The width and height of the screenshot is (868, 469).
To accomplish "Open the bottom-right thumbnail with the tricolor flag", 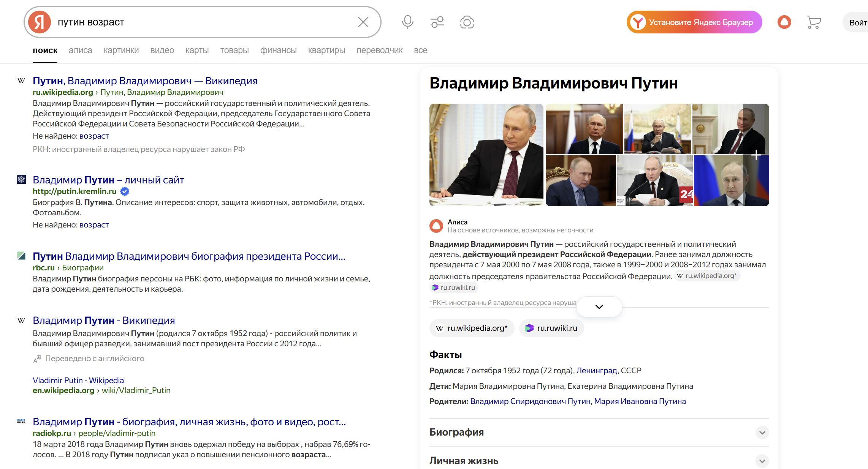I will tap(732, 181).
